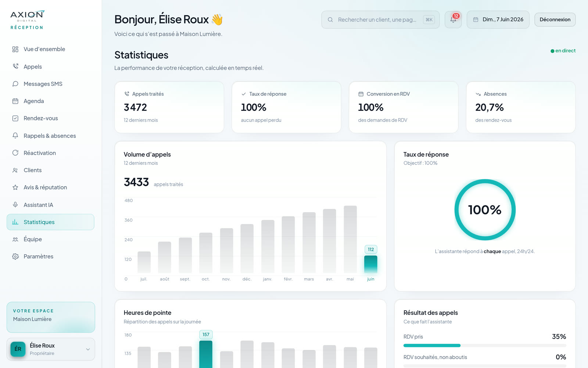Open Assistant IA page
This screenshot has height=368, width=588.
(x=50, y=205)
